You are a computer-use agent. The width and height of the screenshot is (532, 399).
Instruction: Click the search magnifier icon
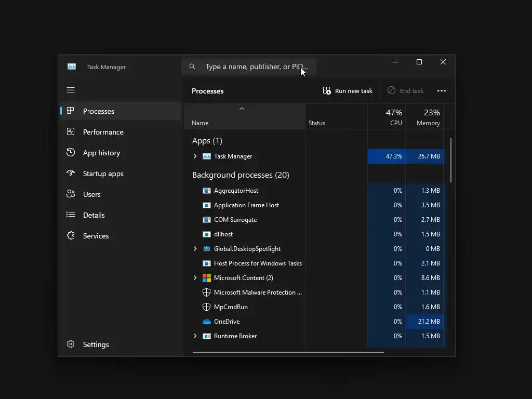tap(192, 66)
